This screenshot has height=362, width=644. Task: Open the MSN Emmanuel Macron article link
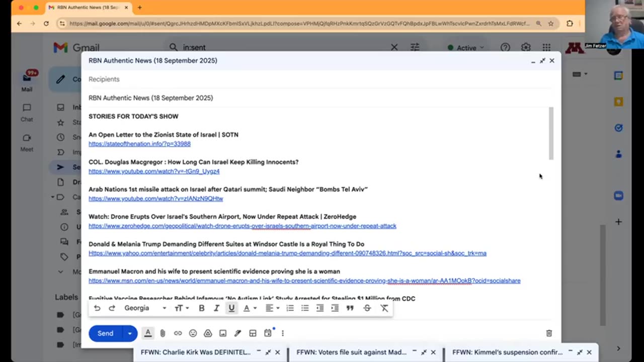pyautogui.click(x=304, y=281)
